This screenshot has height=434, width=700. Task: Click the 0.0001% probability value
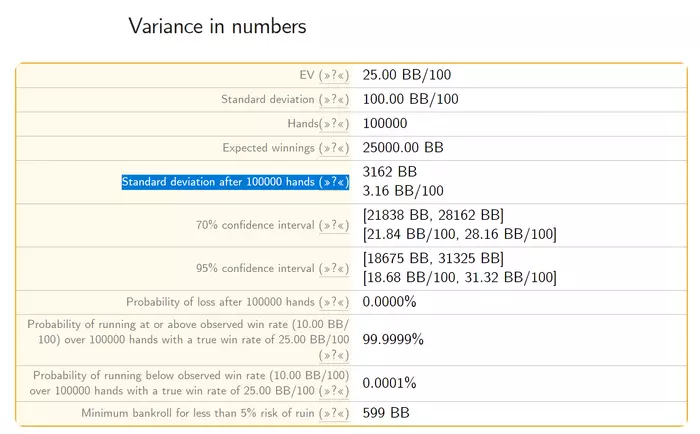(x=389, y=383)
